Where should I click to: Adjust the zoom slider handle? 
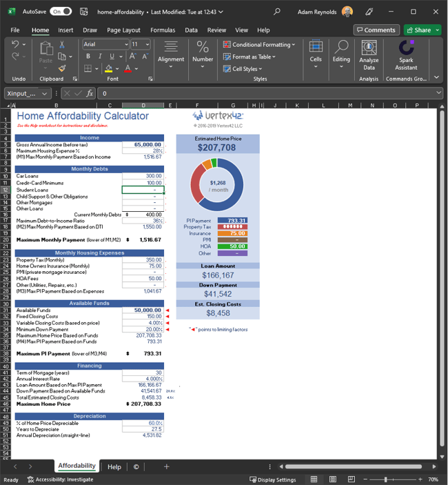tap(385, 479)
